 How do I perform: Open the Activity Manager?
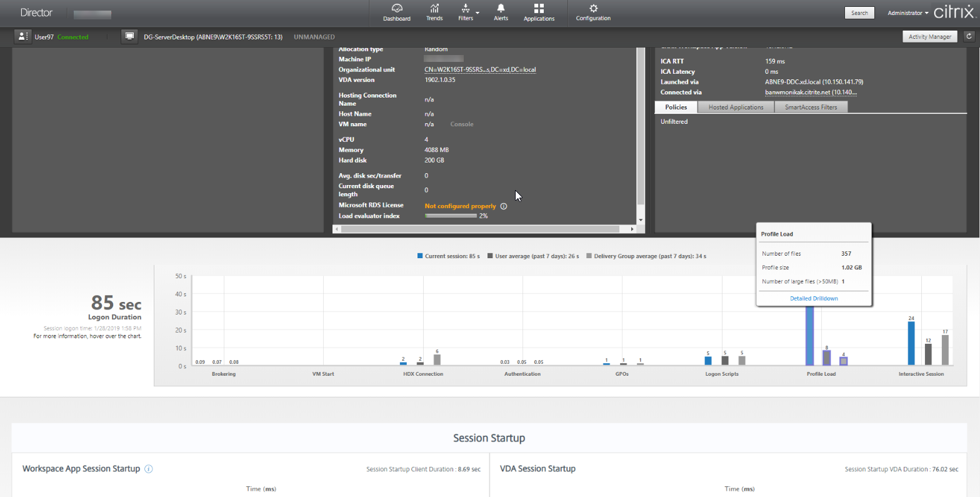tap(929, 37)
